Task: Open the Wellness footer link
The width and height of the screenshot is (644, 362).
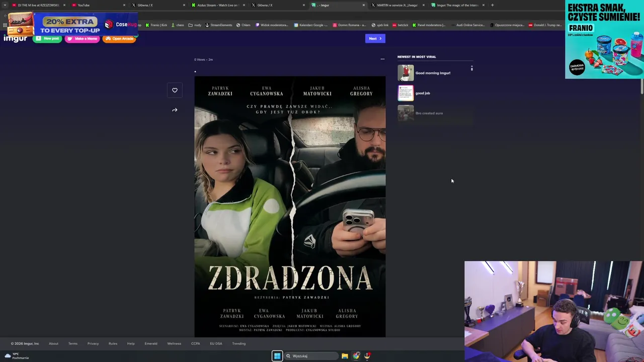Action: (174, 343)
